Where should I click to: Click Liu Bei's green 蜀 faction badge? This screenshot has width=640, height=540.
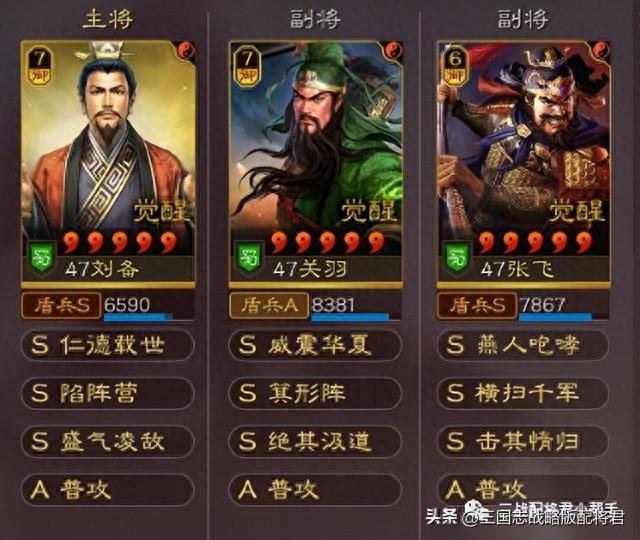point(41,259)
